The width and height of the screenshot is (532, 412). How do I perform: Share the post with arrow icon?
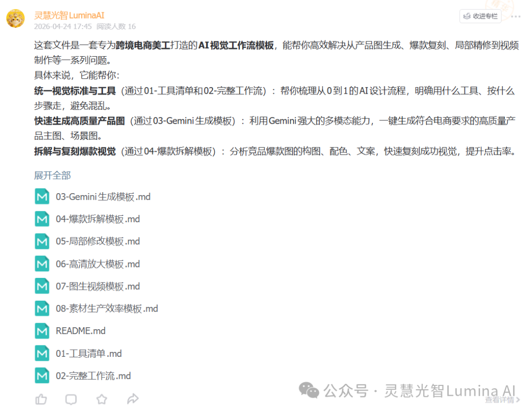pyautogui.click(x=133, y=399)
